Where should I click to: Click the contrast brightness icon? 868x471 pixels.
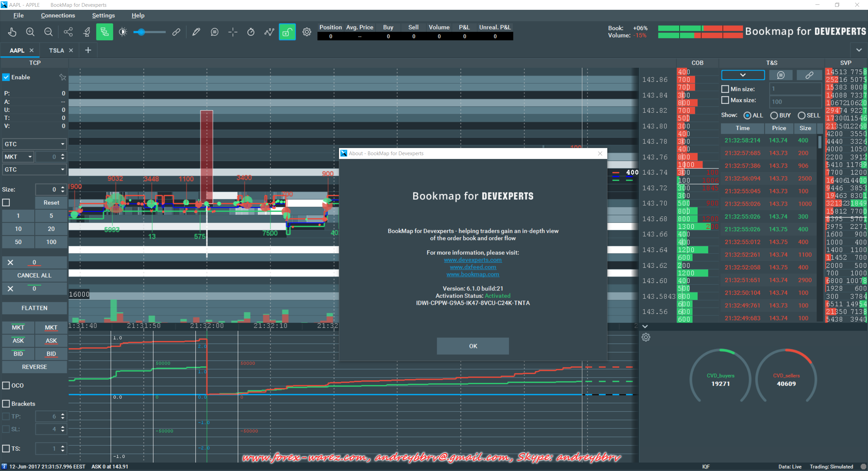coord(123,32)
